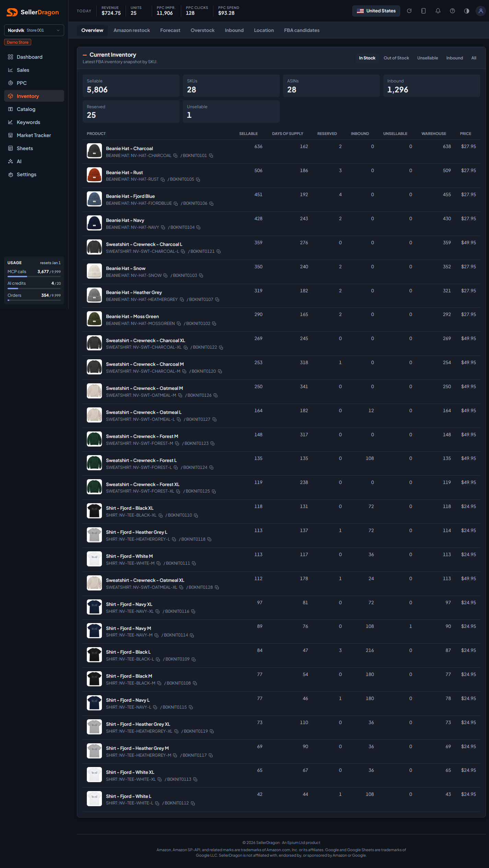Copy ASIN B0KNIT0106
Screen dimensions: 489x868
(211, 204)
